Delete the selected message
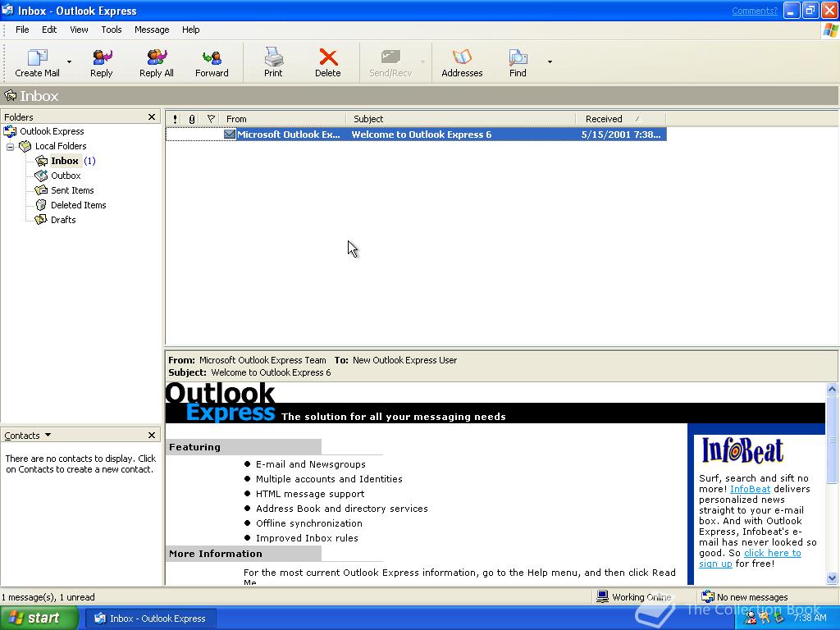Image resolution: width=840 pixels, height=630 pixels. 328,62
